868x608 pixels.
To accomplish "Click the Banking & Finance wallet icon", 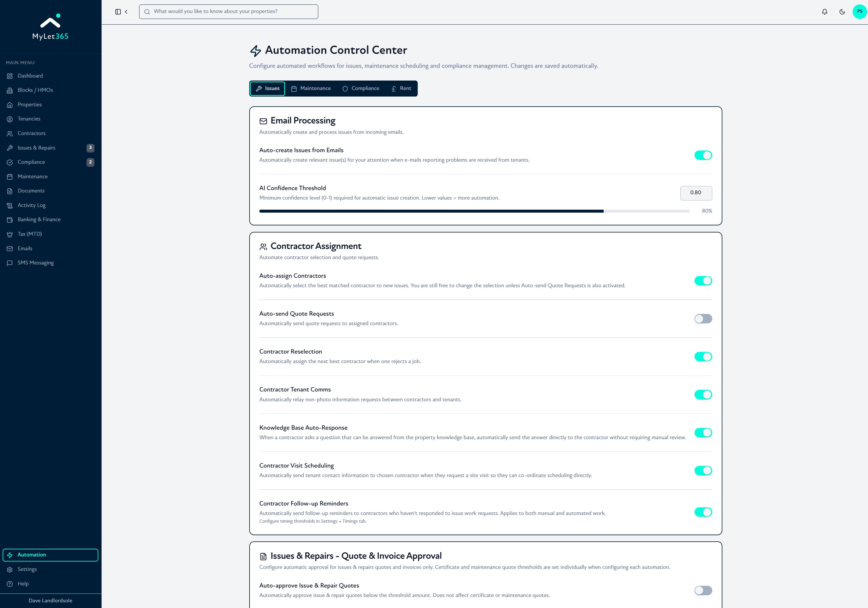I will click(x=10, y=220).
